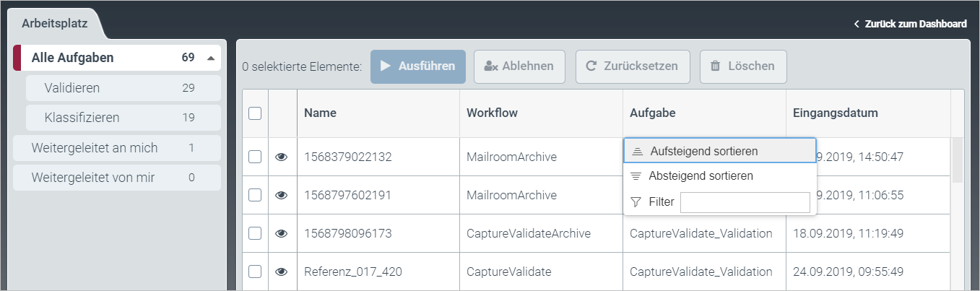Choose Aufsteigend sortieren from the menu
Image resolution: width=980 pixels, height=291 pixels.
click(703, 152)
